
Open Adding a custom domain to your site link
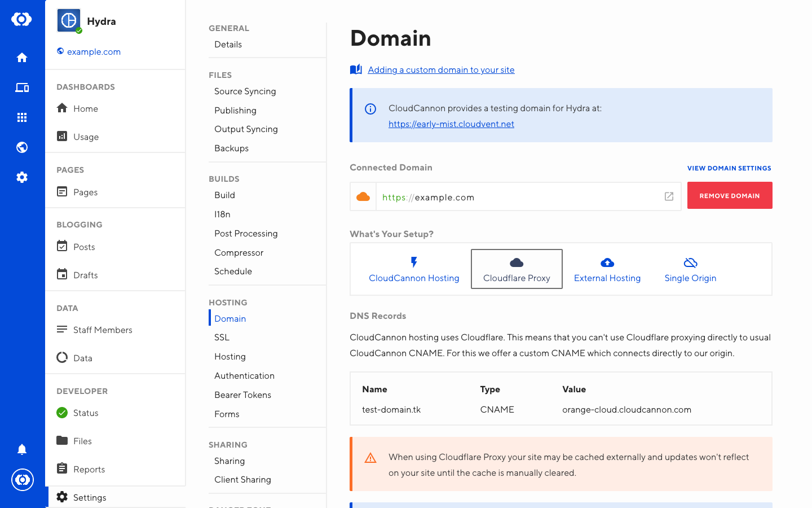point(441,70)
